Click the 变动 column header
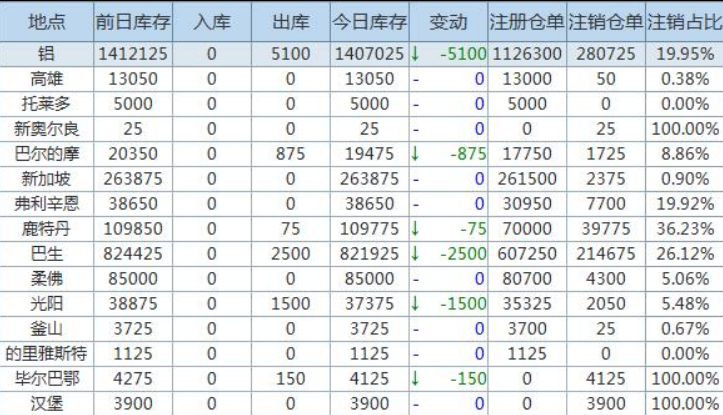Viewport: 723px width, 415px height. [x=448, y=21]
